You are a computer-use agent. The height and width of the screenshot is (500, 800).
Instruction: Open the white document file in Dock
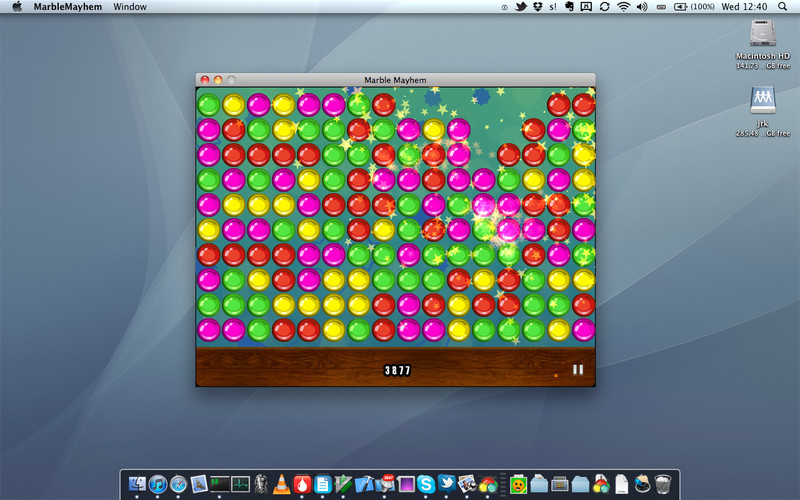(x=621, y=484)
